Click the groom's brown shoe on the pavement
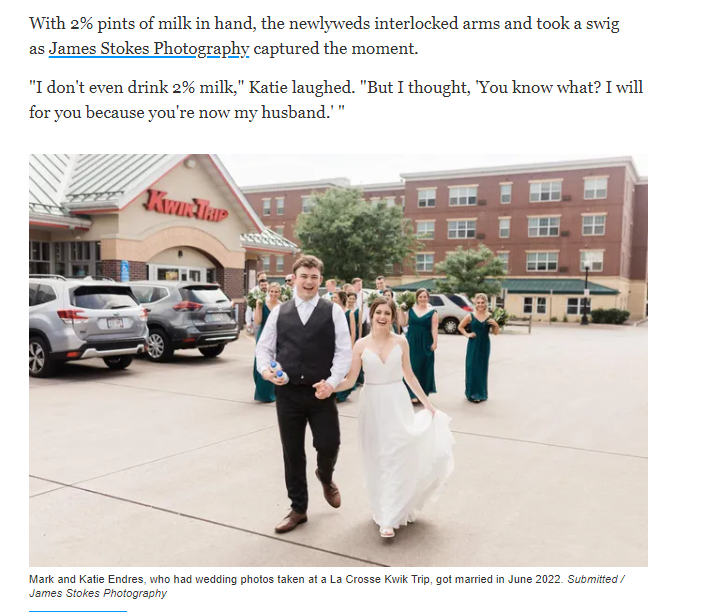704x615 pixels. pos(291,521)
